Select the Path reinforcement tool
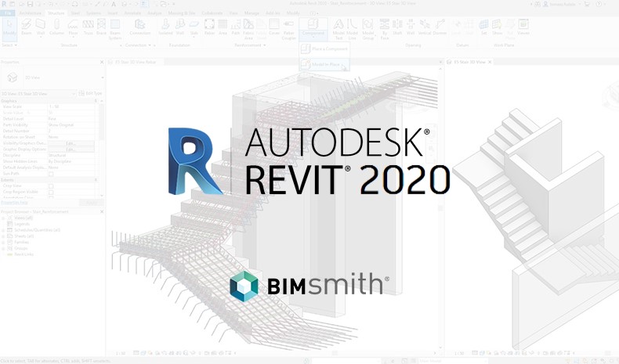 point(236,27)
